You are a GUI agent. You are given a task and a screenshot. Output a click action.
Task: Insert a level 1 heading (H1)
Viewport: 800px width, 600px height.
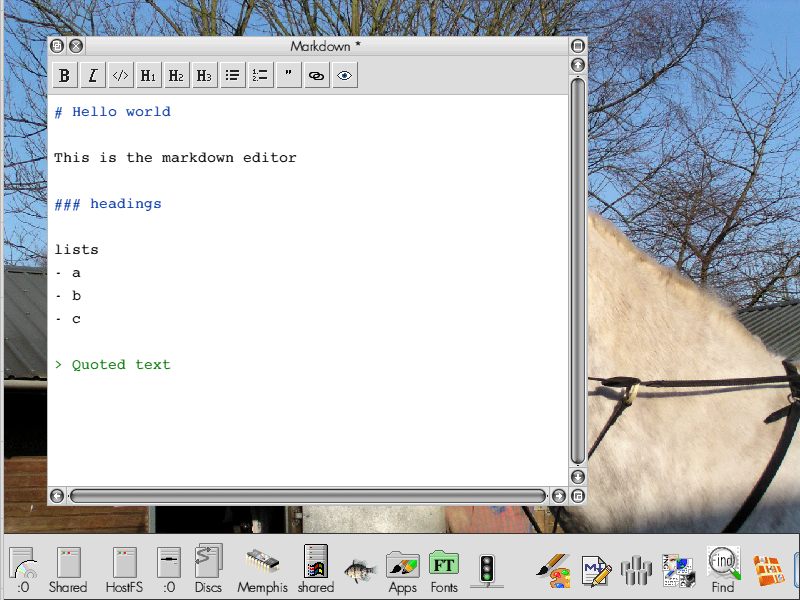coord(148,76)
